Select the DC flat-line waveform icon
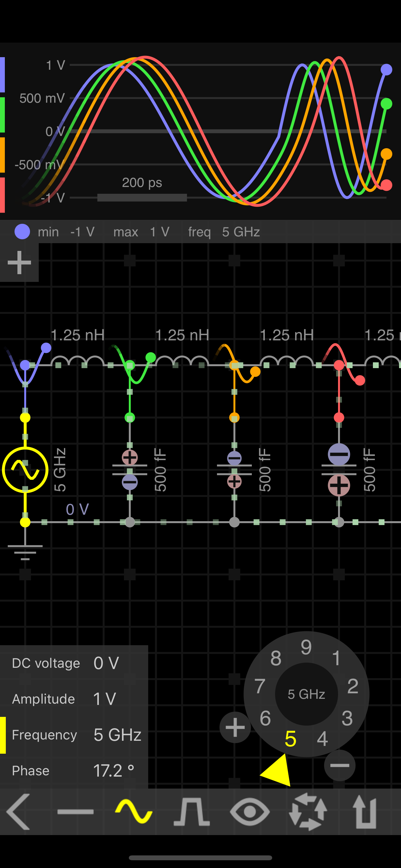401x868 pixels. tap(76, 812)
